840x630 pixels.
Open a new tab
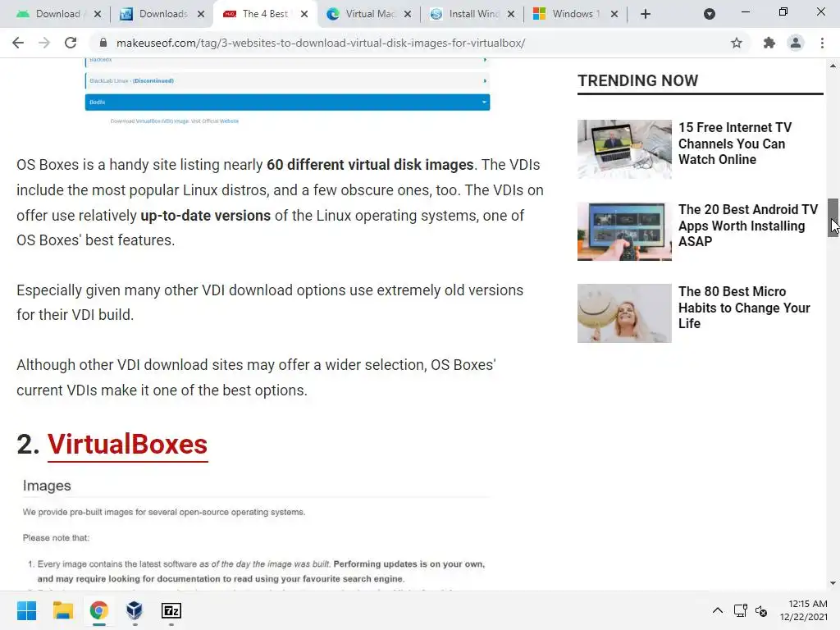(646, 14)
